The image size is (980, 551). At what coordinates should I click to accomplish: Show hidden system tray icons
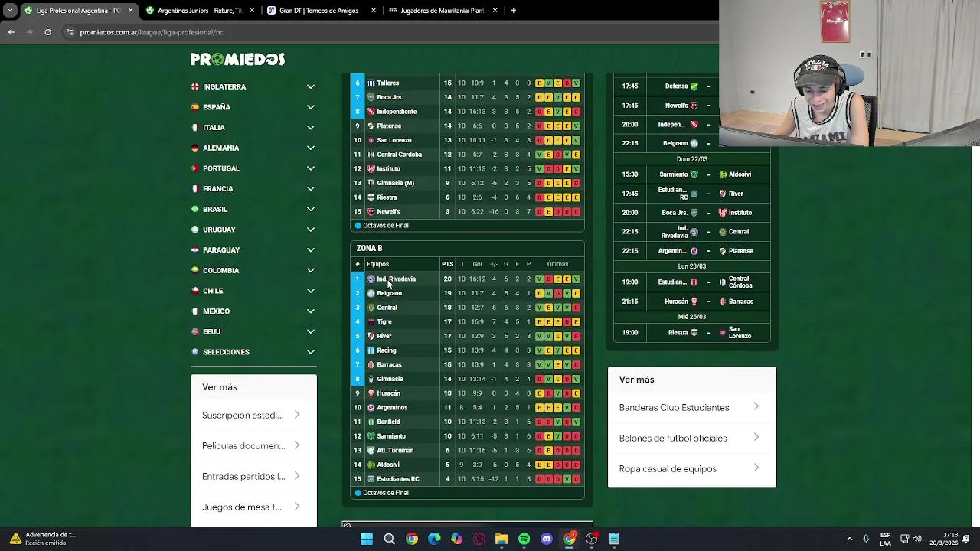coord(849,539)
